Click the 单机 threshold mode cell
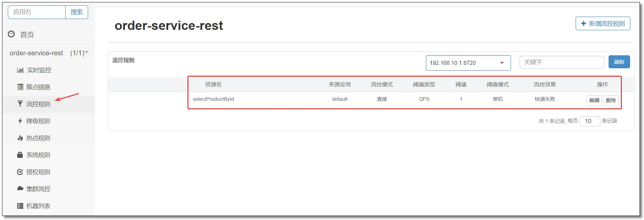 498,99
